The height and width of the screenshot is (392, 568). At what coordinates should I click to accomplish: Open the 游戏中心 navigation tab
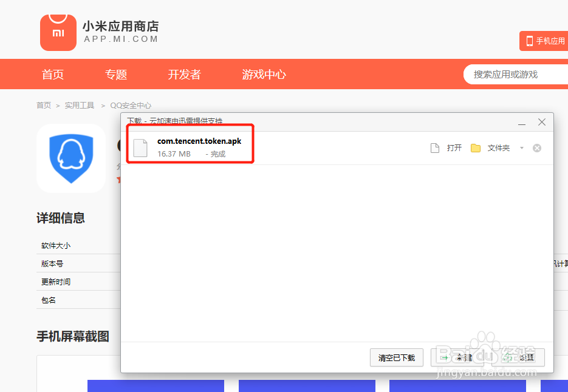(264, 74)
